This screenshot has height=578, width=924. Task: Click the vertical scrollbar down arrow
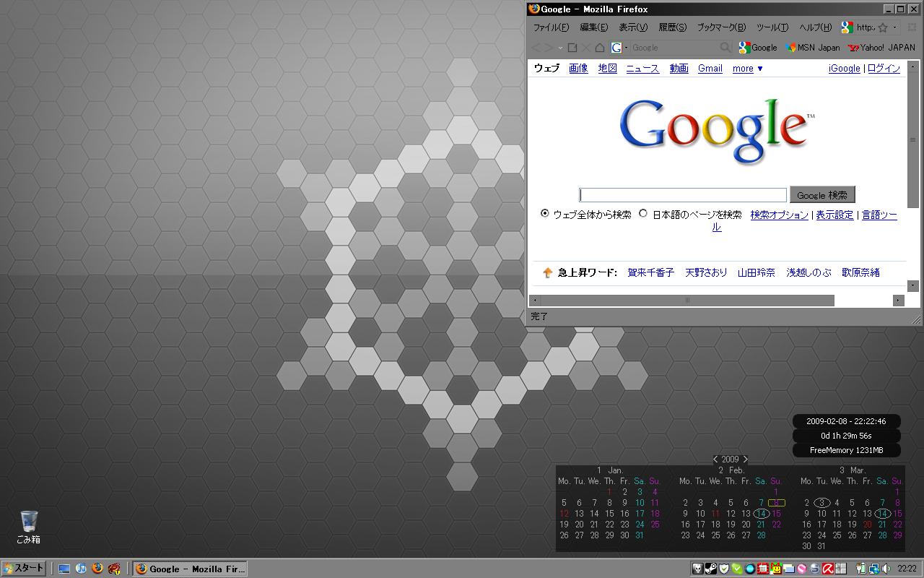[912, 285]
